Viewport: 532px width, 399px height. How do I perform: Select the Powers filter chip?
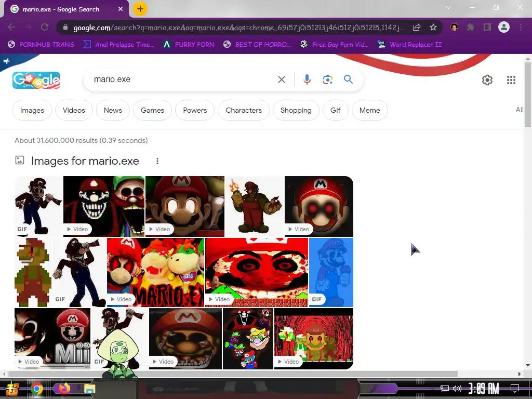point(195,110)
